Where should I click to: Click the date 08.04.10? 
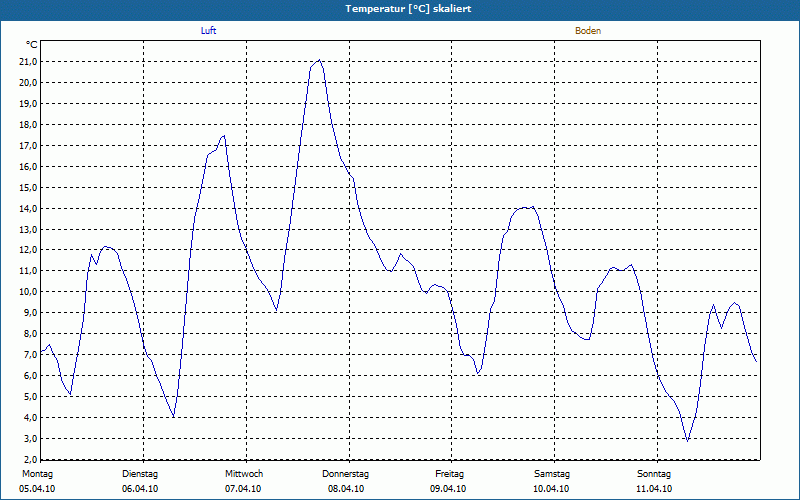click(346, 489)
